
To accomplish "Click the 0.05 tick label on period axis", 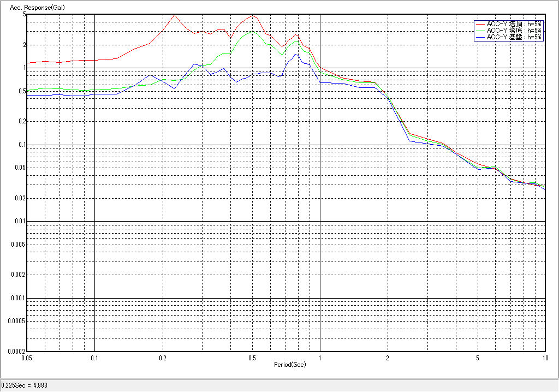I will [26, 358].
